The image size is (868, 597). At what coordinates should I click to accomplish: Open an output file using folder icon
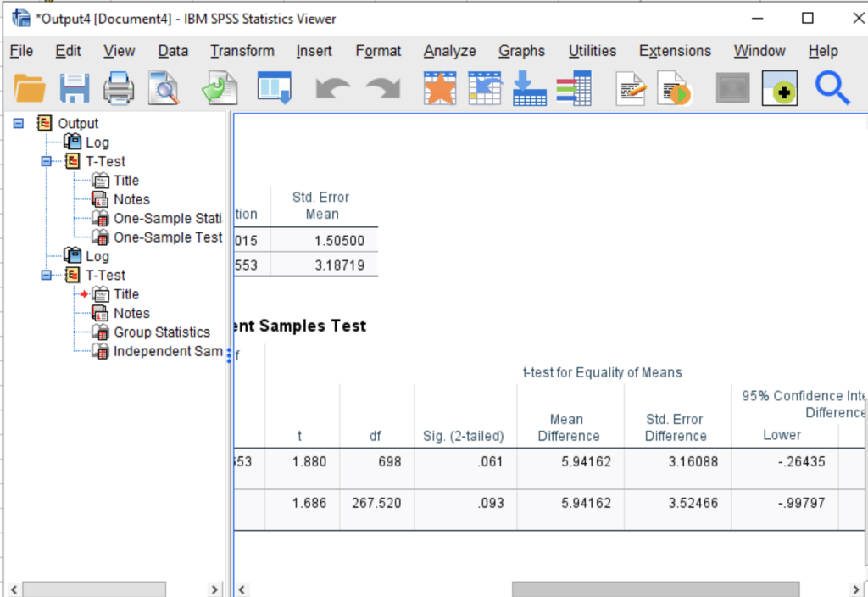click(31, 87)
